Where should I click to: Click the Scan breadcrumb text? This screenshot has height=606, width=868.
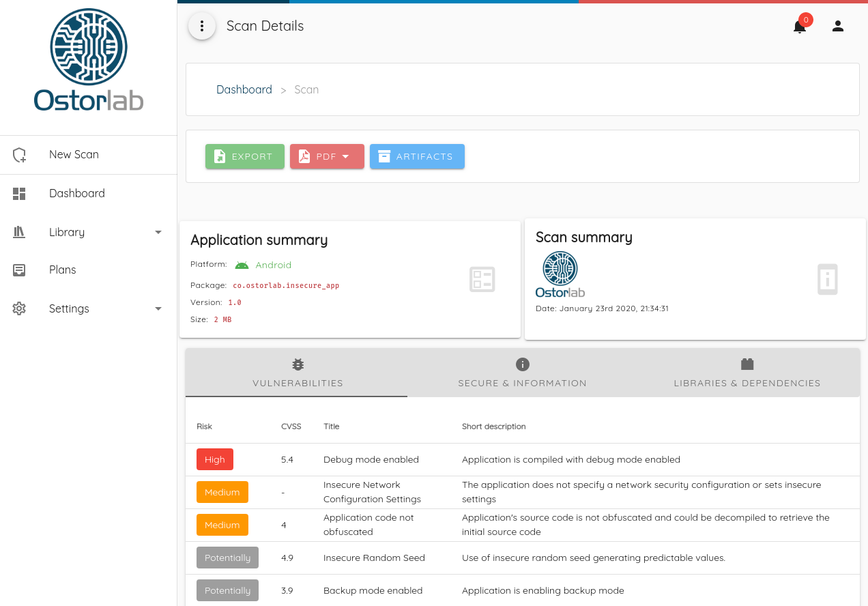[x=306, y=89]
